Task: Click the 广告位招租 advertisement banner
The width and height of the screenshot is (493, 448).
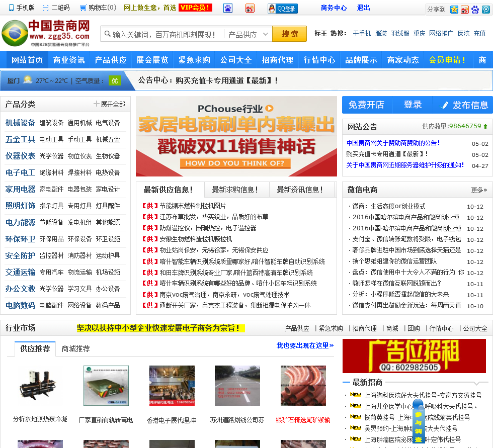Action: [414, 356]
